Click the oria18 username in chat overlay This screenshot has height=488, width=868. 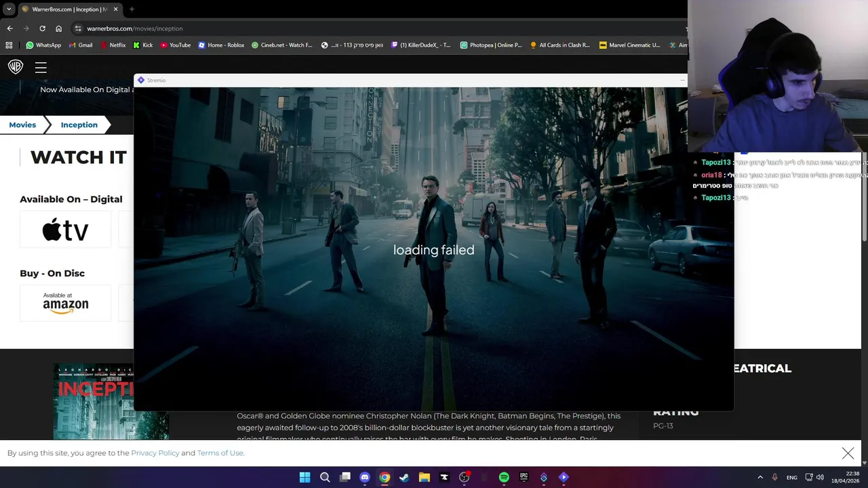[711, 175]
